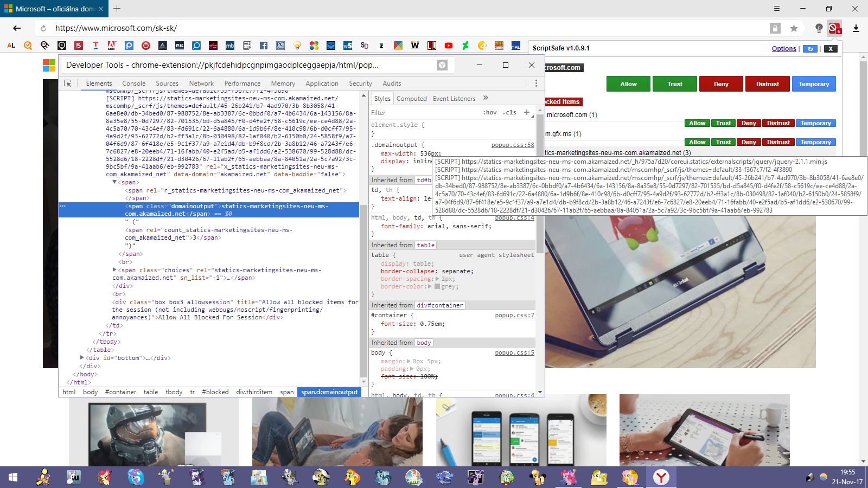
Task: Click the large green Allow button
Action: coord(628,84)
